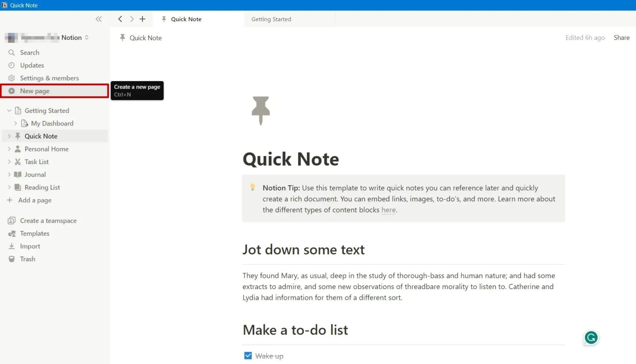Open the Updates panel
The height and width of the screenshot is (364, 636).
pos(32,65)
